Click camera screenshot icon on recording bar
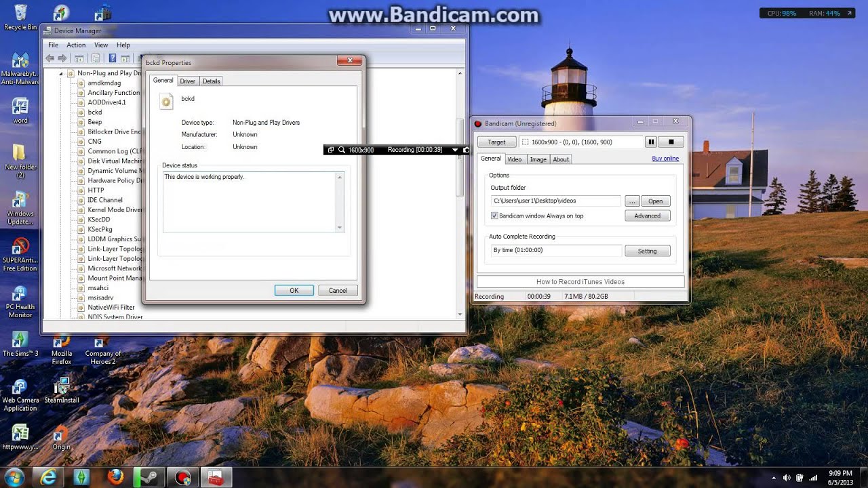The width and height of the screenshot is (868, 488). point(466,150)
